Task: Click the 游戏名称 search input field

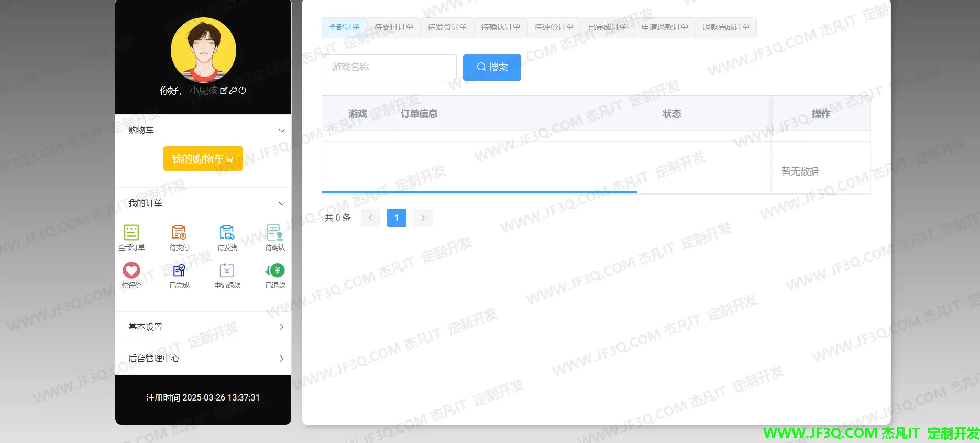Action: click(389, 67)
